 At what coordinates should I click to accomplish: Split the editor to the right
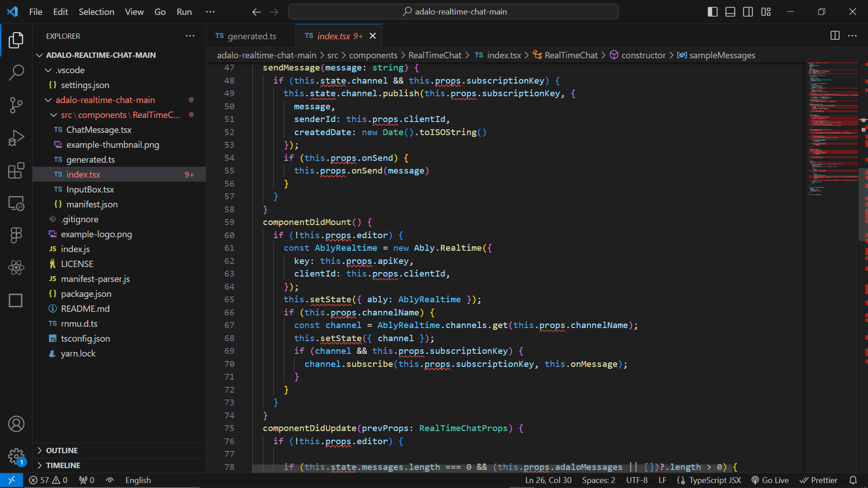coord(835,36)
